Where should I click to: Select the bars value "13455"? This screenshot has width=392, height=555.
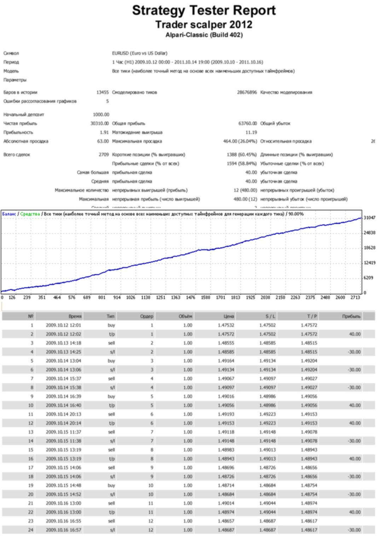click(x=103, y=92)
